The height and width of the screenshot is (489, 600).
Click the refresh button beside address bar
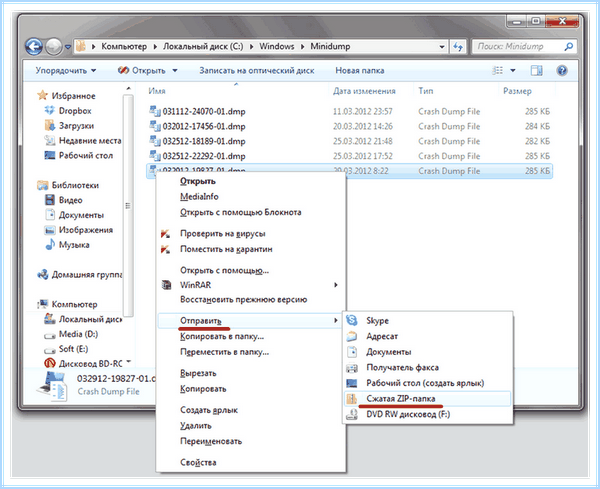click(x=458, y=47)
